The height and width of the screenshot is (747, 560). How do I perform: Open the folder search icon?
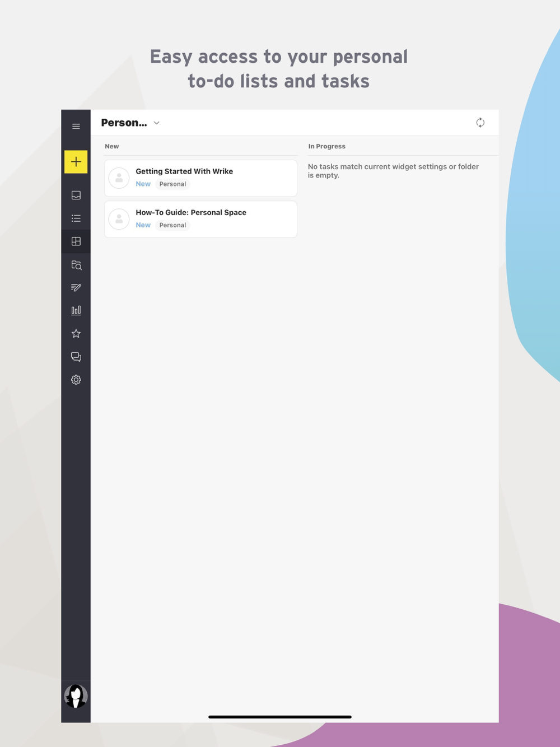[x=76, y=265]
